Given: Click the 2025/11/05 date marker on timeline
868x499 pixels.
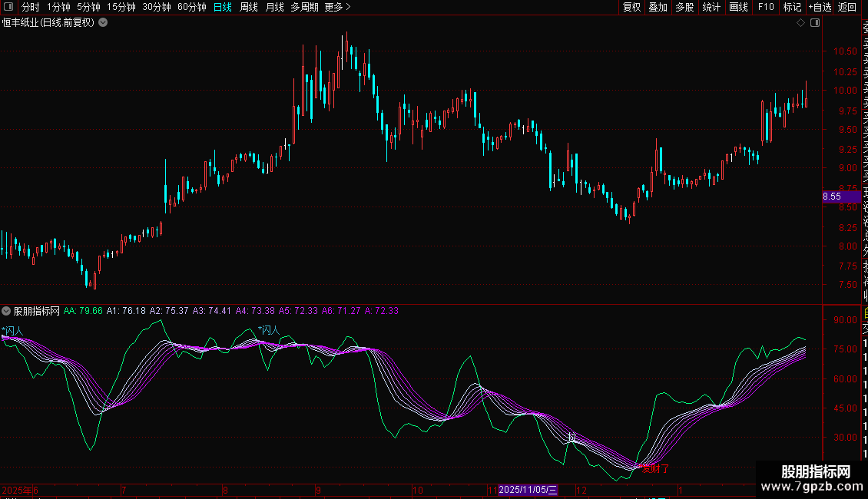Looking at the screenshot, I should pyautogui.click(x=528, y=490).
